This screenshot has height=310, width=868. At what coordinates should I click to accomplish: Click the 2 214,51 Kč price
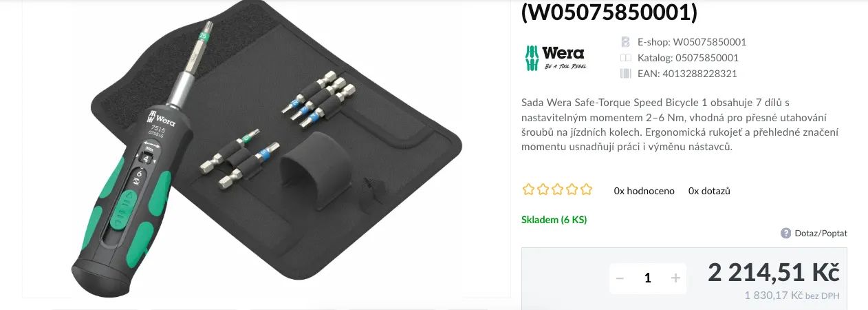pyautogui.click(x=774, y=273)
